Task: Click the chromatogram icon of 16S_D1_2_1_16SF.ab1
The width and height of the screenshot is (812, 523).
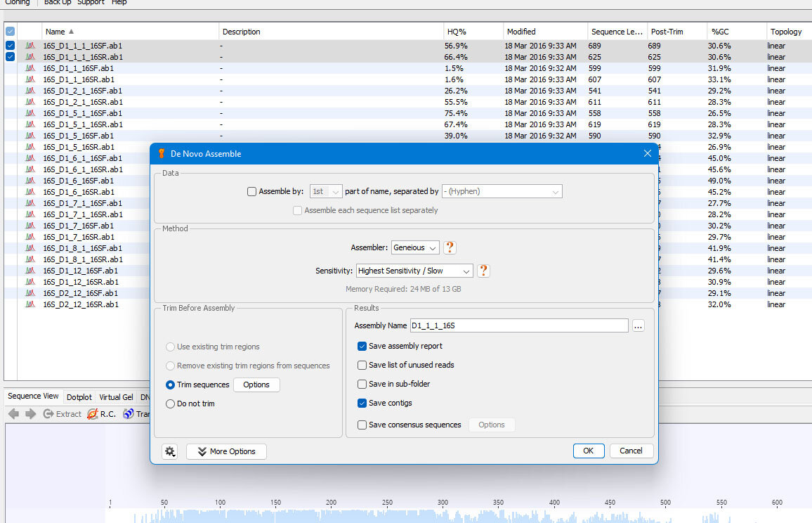Action: 30,91
